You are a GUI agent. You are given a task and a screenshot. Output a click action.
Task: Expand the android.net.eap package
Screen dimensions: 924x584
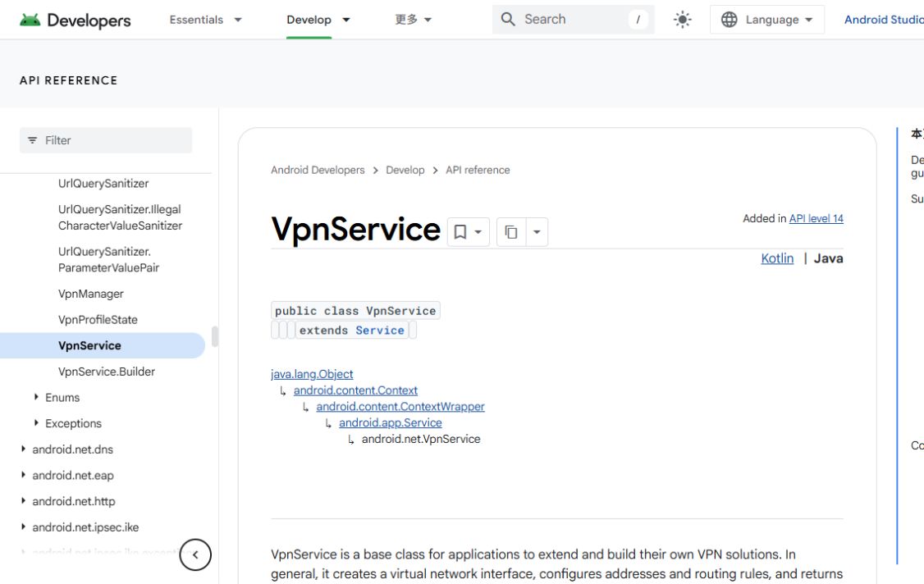[24, 475]
